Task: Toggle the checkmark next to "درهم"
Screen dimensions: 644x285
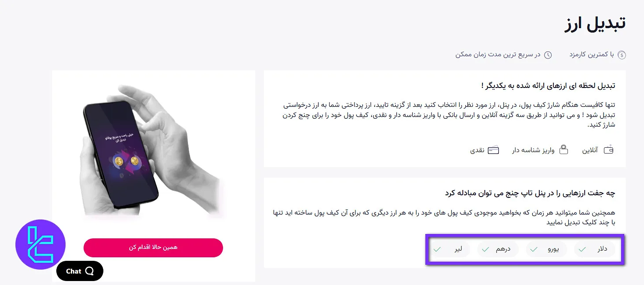Action: pos(486,249)
